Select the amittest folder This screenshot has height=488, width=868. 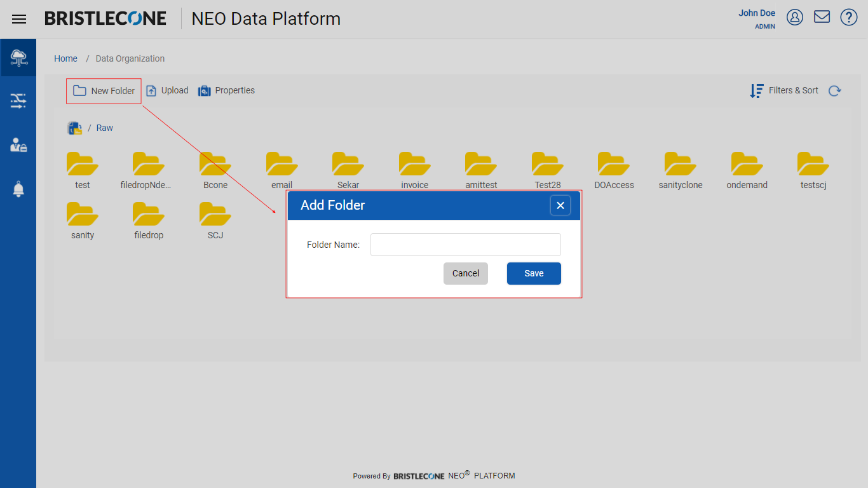[481, 171]
